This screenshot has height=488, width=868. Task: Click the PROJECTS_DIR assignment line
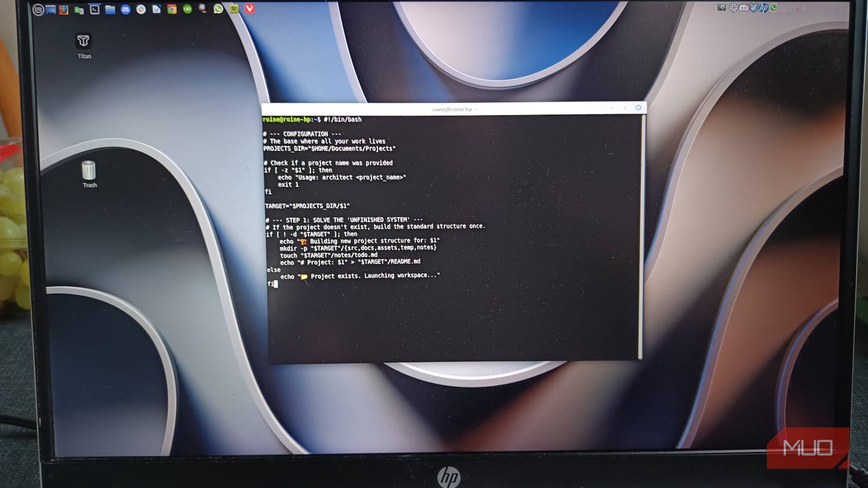329,149
